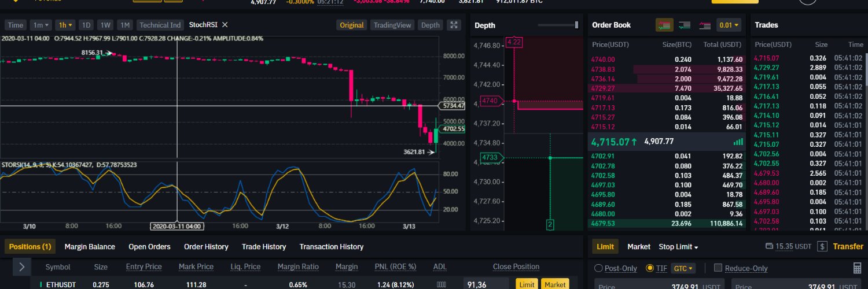Select the TIF radio button

point(650,268)
